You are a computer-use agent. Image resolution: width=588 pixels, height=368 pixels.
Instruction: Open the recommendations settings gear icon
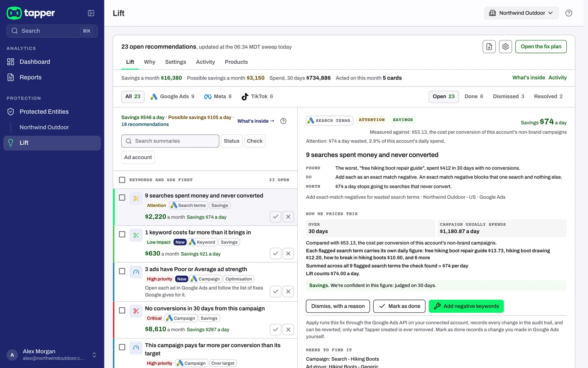[506, 47]
